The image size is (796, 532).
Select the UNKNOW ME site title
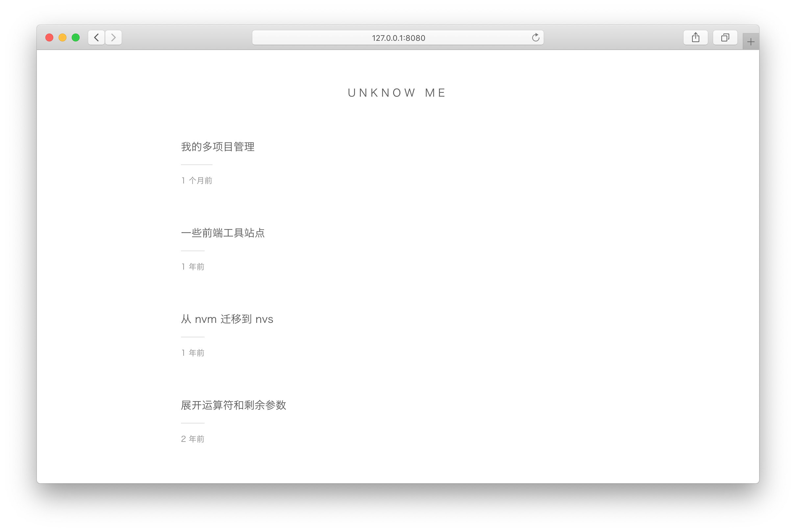[x=398, y=92]
